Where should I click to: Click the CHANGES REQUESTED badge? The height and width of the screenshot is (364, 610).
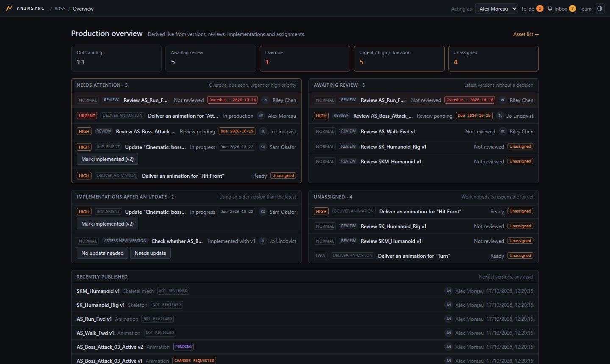coord(194,361)
